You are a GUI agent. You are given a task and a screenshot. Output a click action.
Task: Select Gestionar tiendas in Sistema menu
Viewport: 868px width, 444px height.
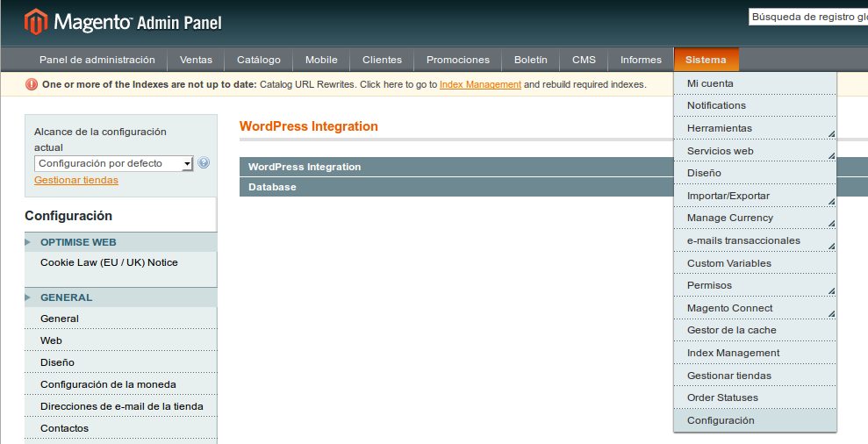coord(755,376)
